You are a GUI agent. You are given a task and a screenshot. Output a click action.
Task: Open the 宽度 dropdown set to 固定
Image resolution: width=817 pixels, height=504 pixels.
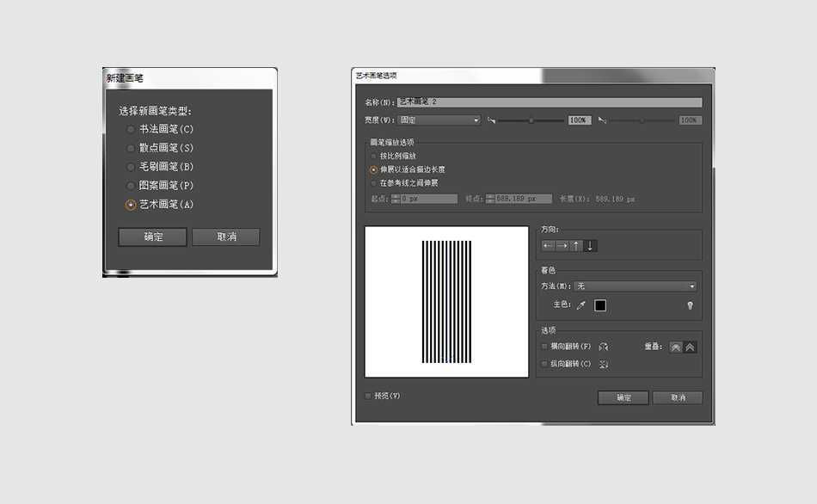pos(439,120)
